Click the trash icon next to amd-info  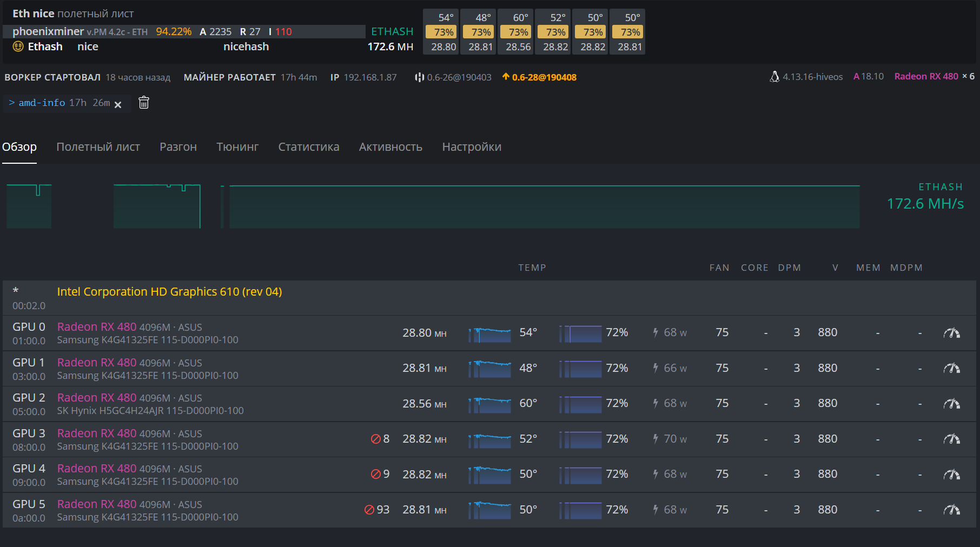pyautogui.click(x=144, y=103)
